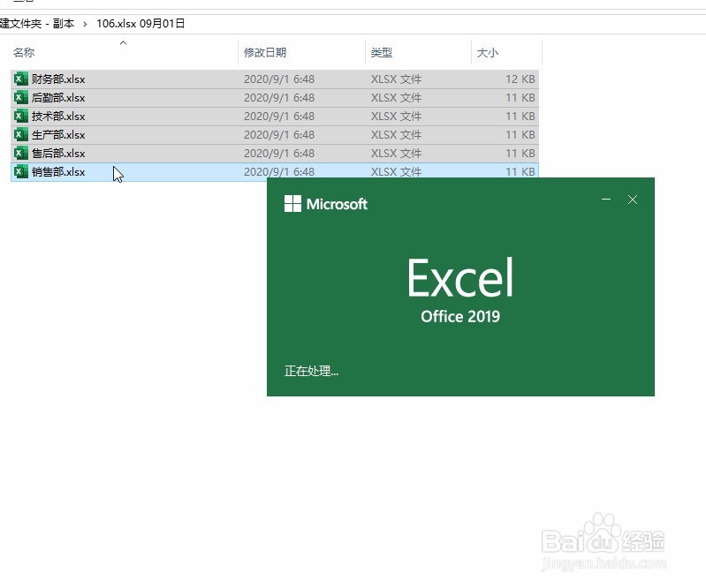The height and width of the screenshot is (588, 706).
Task: Click the 11 KB size of 后勤部.xlsx
Action: (x=520, y=98)
